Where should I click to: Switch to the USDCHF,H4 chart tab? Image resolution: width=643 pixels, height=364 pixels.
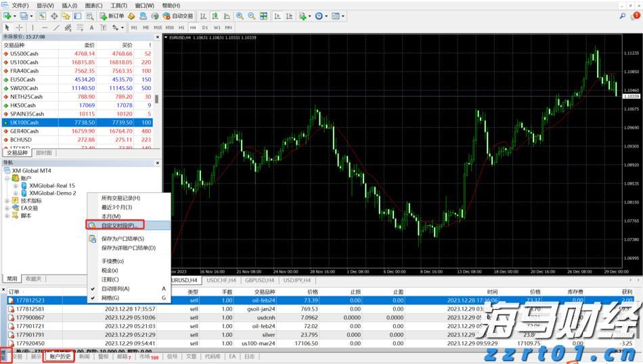221,280
